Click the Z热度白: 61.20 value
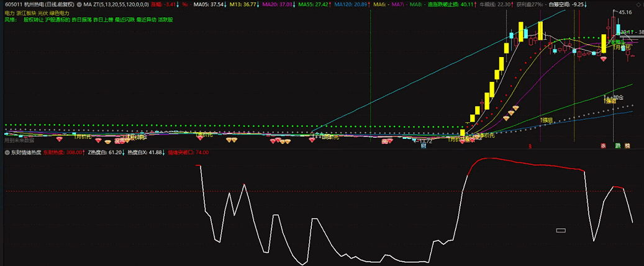Screen dimensions: 644x266 tap(106, 153)
